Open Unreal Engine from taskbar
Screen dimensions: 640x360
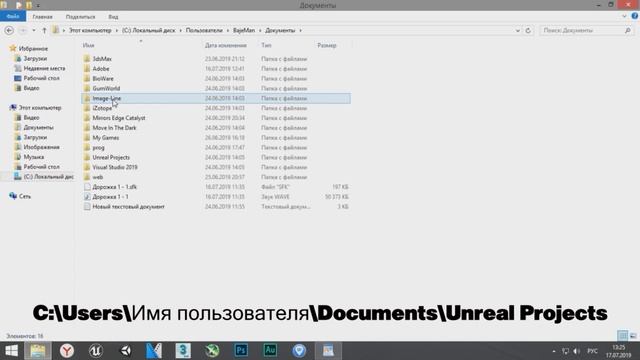coord(96,351)
